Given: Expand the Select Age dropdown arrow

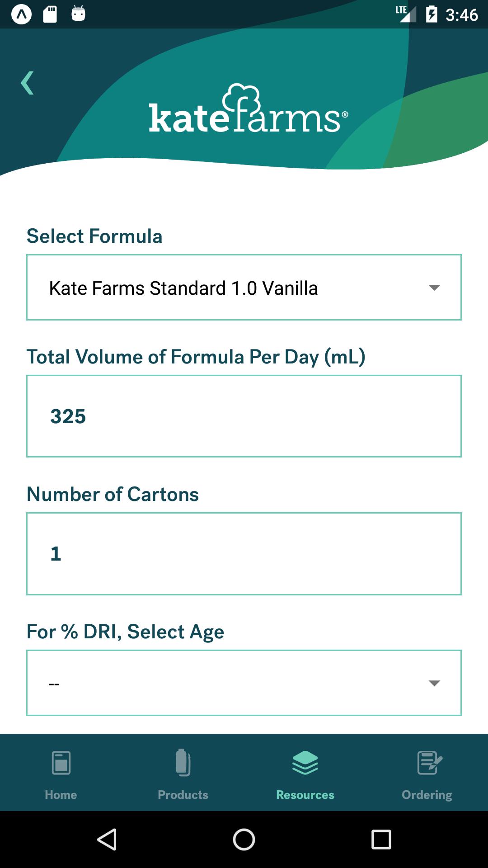Looking at the screenshot, I should (x=434, y=683).
